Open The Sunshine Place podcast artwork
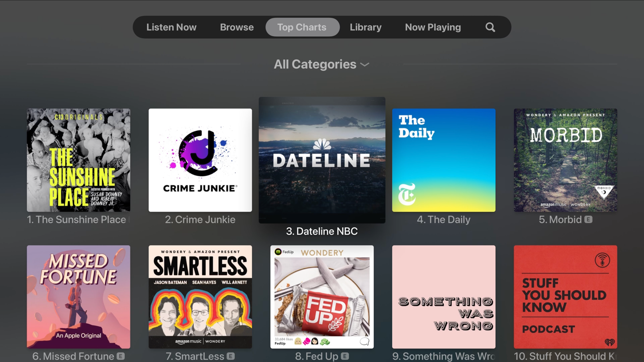 [x=79, y=160]
